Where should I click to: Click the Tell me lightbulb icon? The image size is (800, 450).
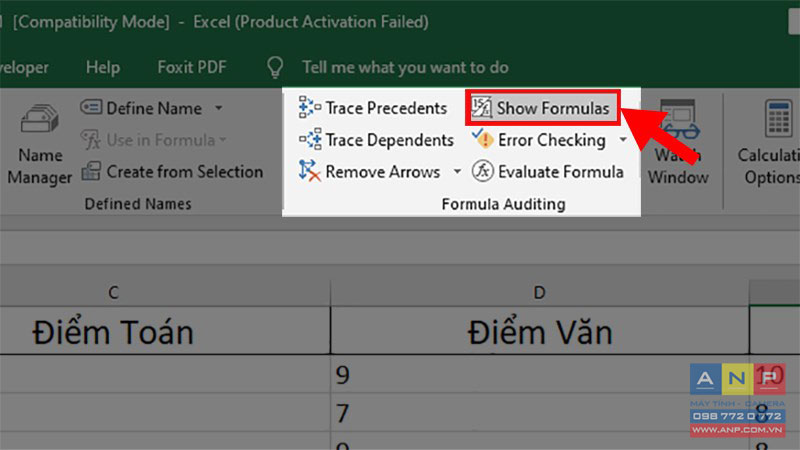(275, 67)
